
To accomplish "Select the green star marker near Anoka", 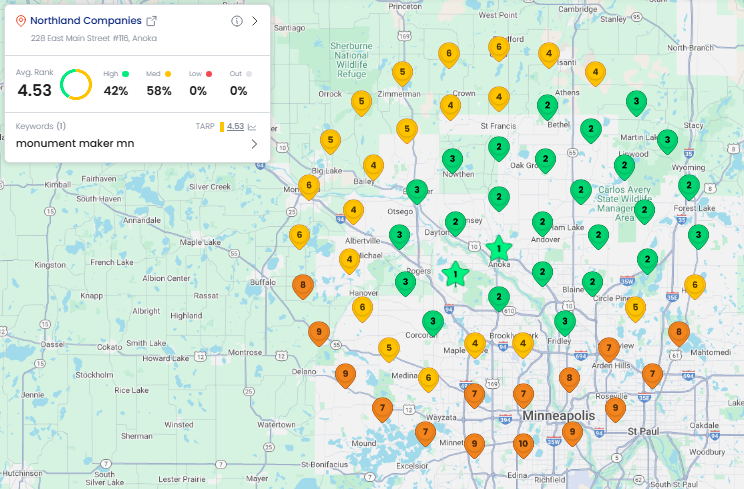I will pyautogui.click(x=500, y=247).
